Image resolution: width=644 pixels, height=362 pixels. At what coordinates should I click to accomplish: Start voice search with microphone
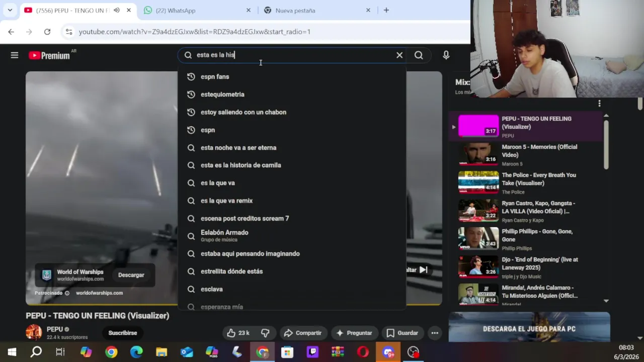tap(446, 55)
